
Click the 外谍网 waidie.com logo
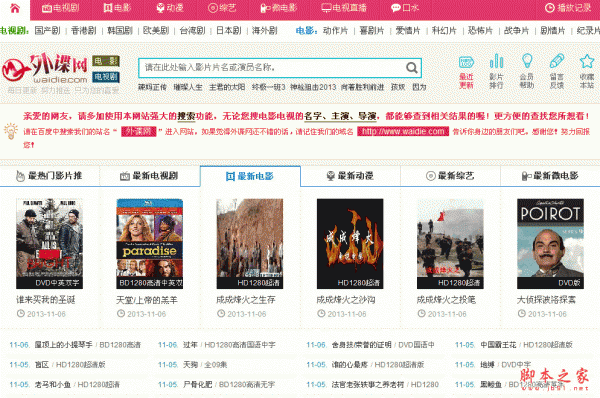point(45,69)
